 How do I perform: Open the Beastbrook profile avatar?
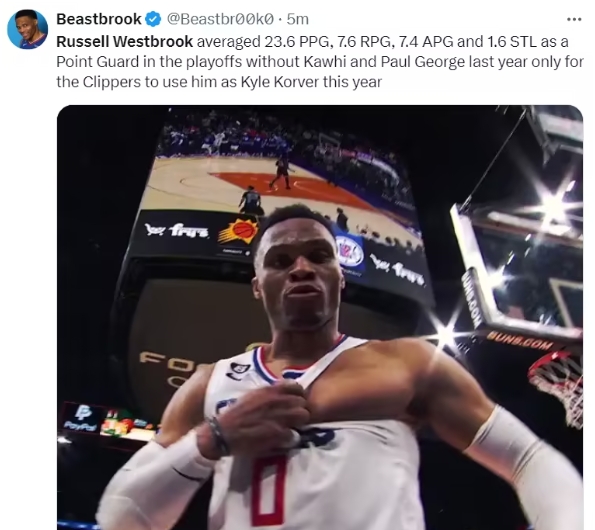pos(28,29)
